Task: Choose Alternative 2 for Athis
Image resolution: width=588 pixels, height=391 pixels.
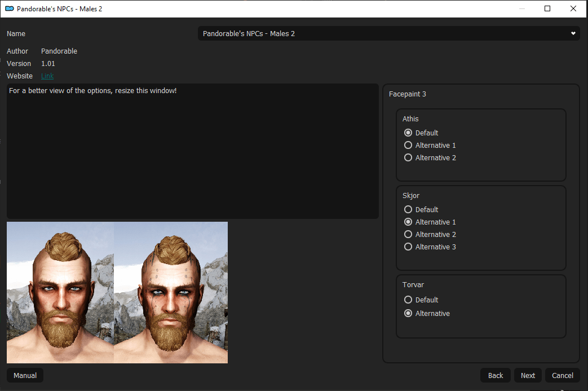Action: pyautogui.click(x=430, y=157)
